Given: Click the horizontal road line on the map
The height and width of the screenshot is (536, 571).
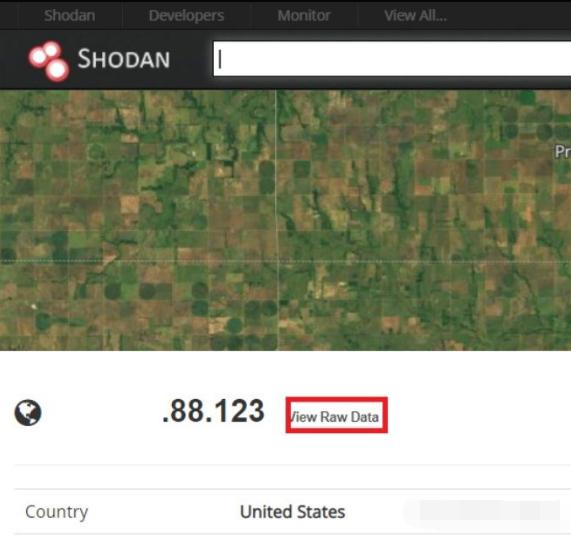Looking at the screenshot, I should click(x=286, y=261).
